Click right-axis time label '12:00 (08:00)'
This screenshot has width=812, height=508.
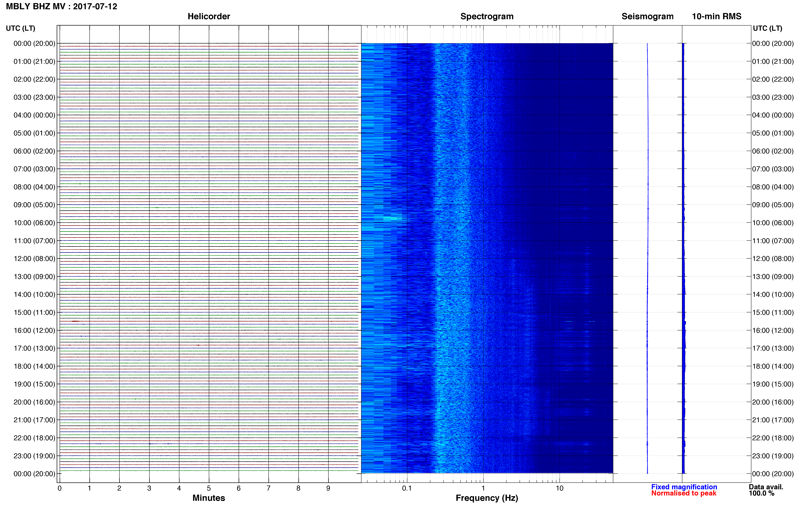tap(773, 259)
